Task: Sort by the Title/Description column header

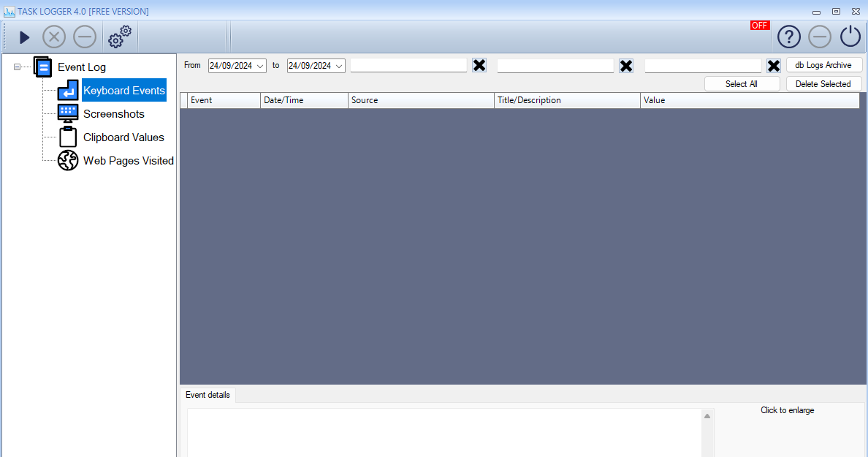Action: [x=567, y=100]
